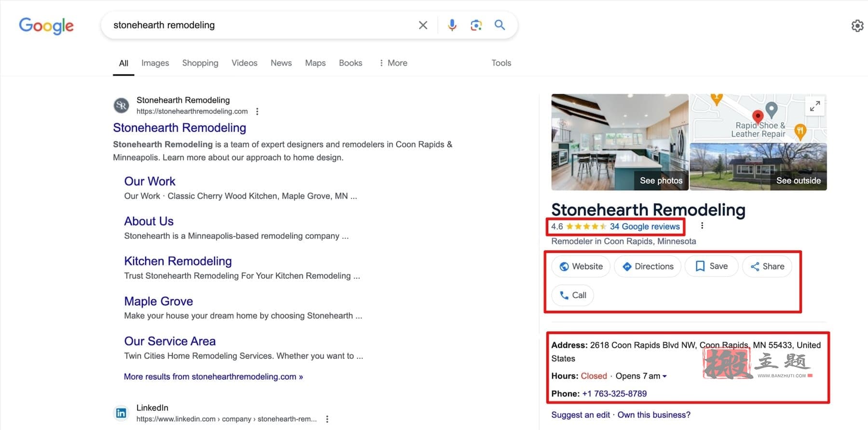Image resolution: width=868 pixels, height=430 pixels.
Task: Click inside the search input field
Action: 260,25
